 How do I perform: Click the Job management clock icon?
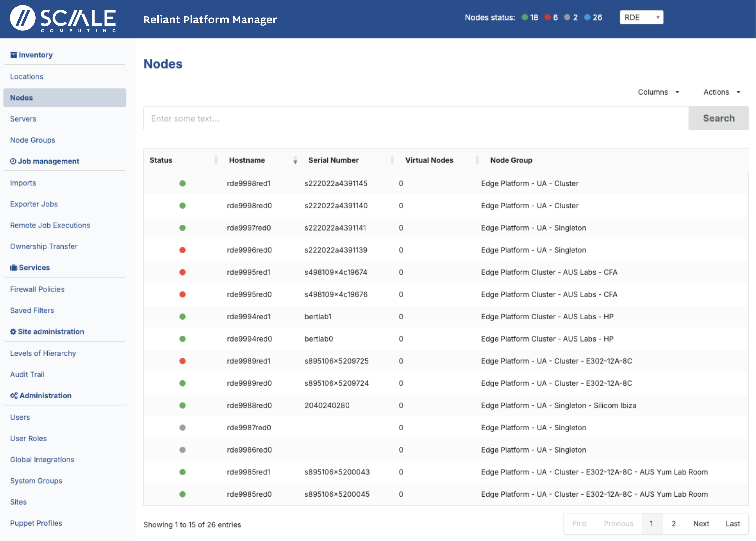click(x=13, y=161)
